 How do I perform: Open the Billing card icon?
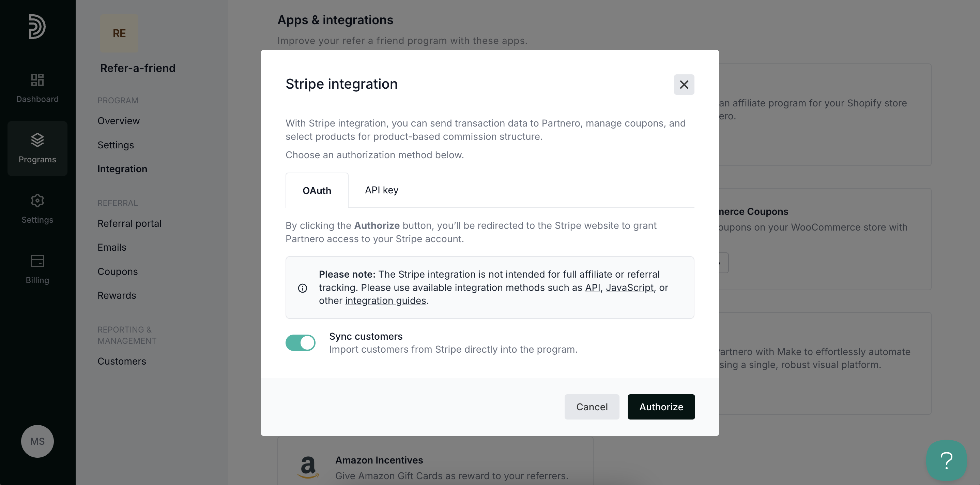[x=37, y=261]
